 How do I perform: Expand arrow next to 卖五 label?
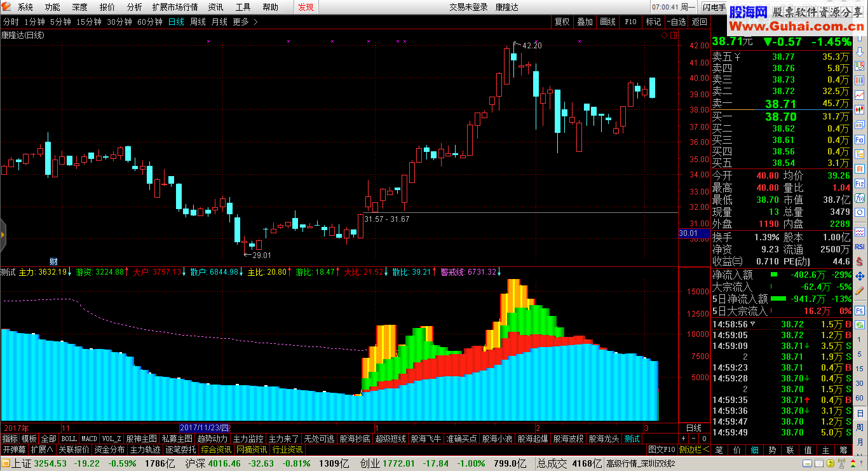(738, 57)
